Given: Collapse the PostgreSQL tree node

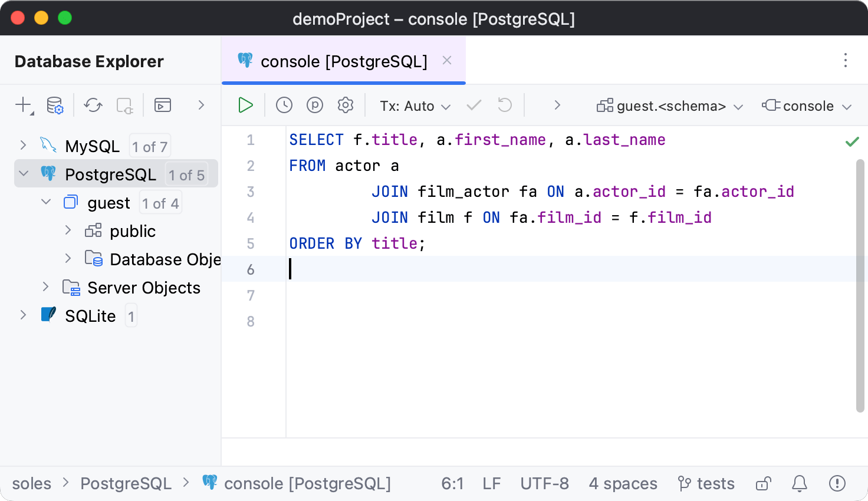Looking at the screenshot, I should [x=24, y=174].
